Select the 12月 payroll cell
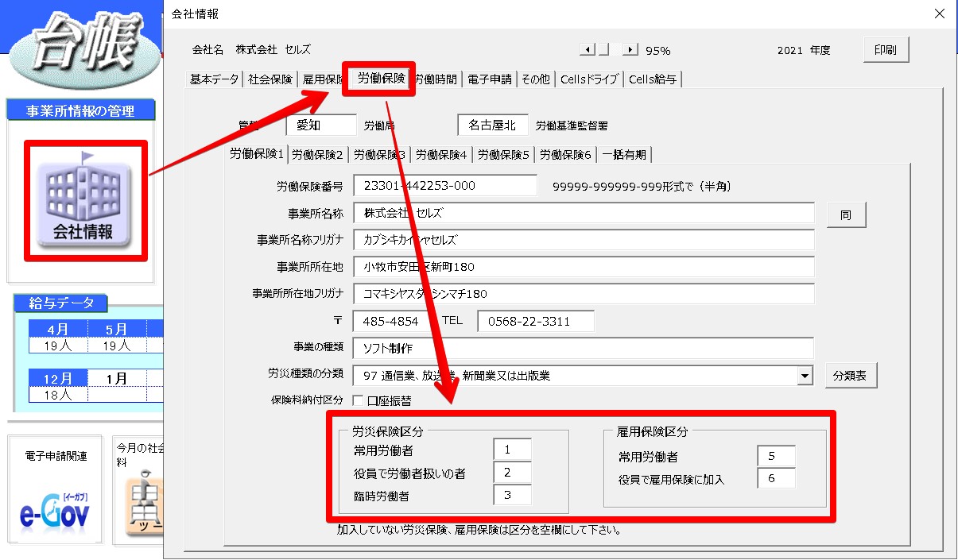958x560 pixels. click(x=57, y=378)
